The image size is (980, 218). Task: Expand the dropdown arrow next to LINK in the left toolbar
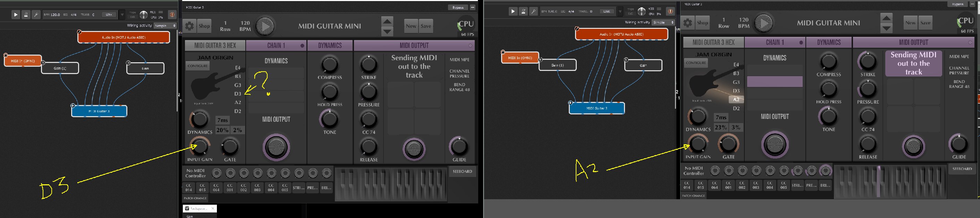[x=122, y=15]
